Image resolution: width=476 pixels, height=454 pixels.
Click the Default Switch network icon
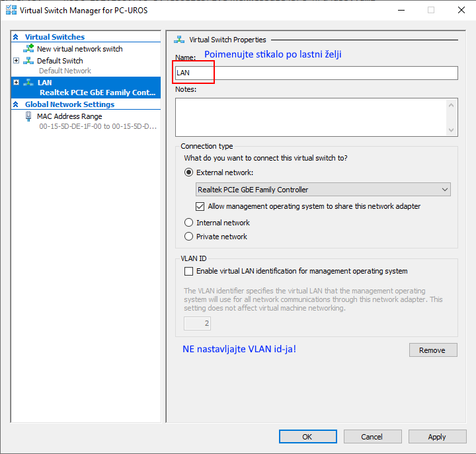(28, 61)
